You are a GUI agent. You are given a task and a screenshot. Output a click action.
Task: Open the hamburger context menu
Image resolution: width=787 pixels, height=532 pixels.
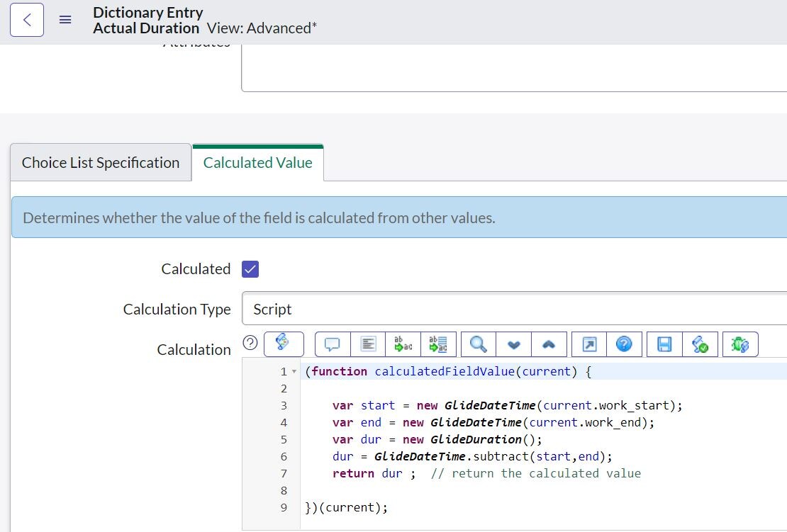click(x=65, y=20)
